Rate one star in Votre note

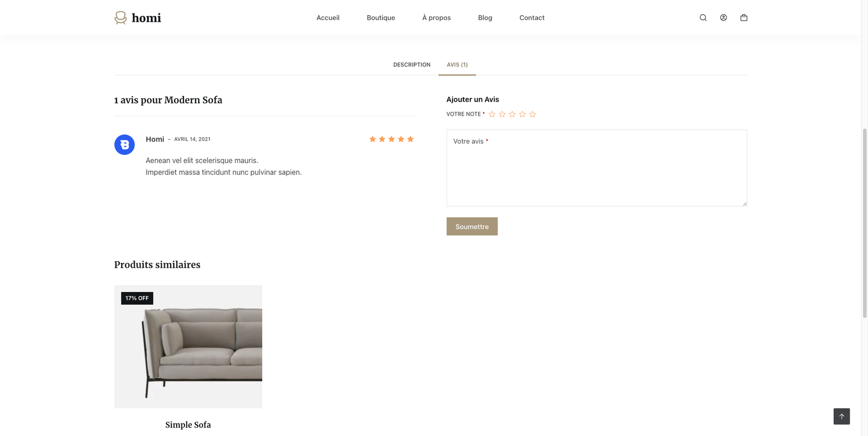[x=492, y=114]
